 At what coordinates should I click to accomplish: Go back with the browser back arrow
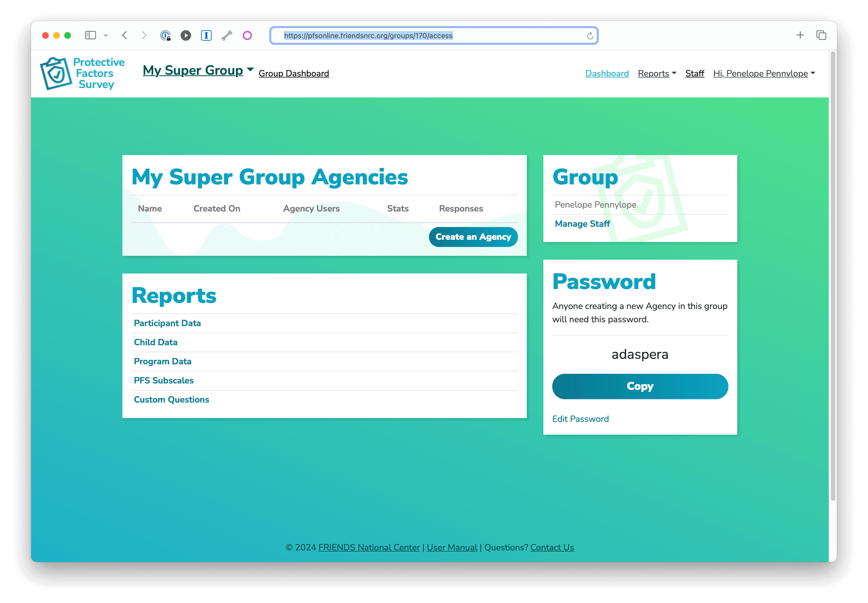pyautogui.click(x=125, y=35)
